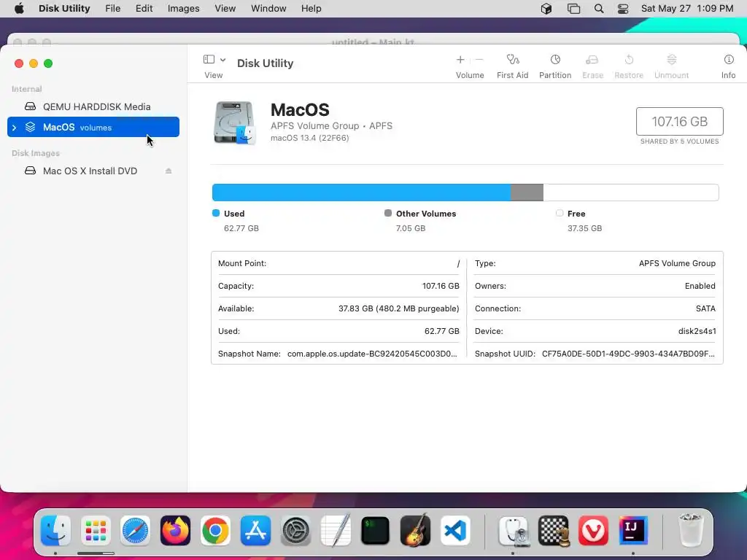Image resolution: width=747 pixels, height=560 pixels.
Task: Click the First Aid stethoscope icon
Action: [x=513, y=60]
